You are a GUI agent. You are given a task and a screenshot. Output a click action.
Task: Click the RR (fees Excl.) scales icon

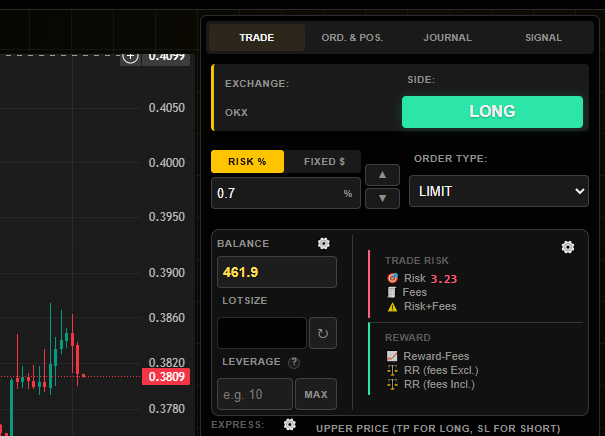click(x=392, y=370)
